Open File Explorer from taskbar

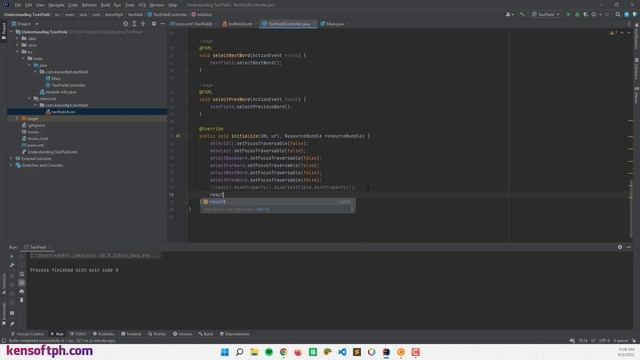254,352
